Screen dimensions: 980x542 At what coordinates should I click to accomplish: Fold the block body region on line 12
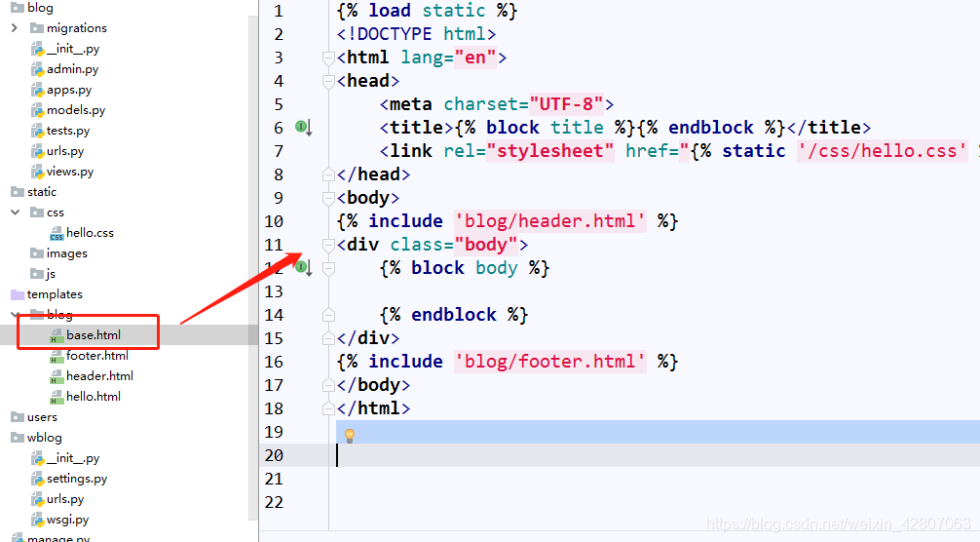coord(328,268)
